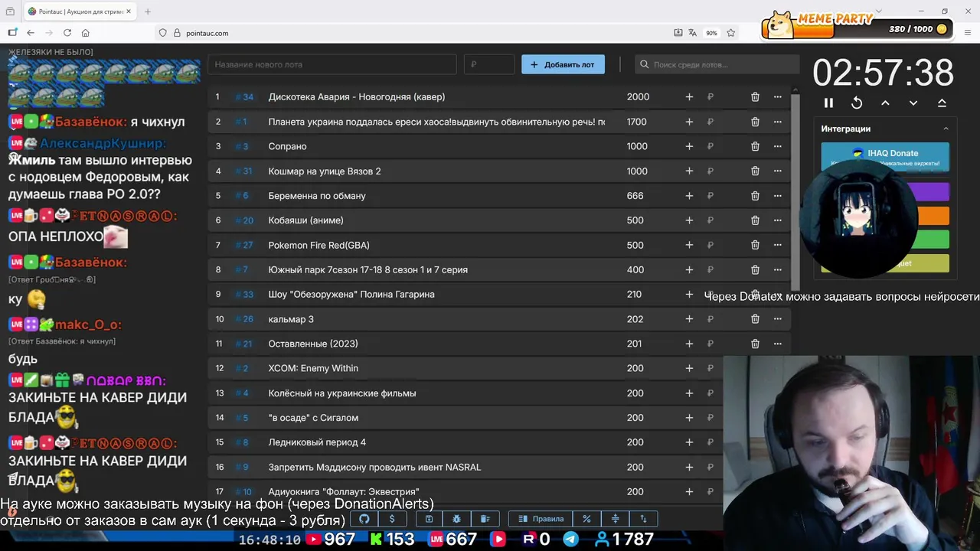Viewport: 980px width, 551px height.
Task: Collapse the Интеграции panel
Action: pyautogui.click(x=946, y=129)
